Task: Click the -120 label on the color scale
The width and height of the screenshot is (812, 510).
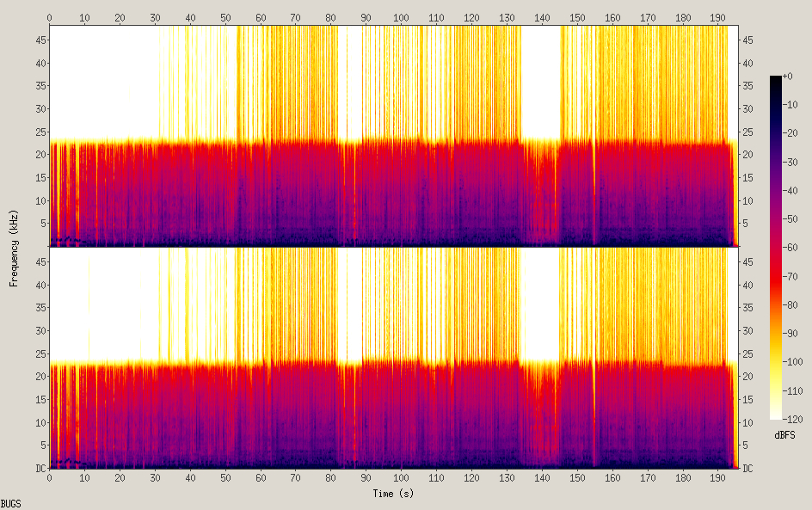Action: [x=794, y=419]
